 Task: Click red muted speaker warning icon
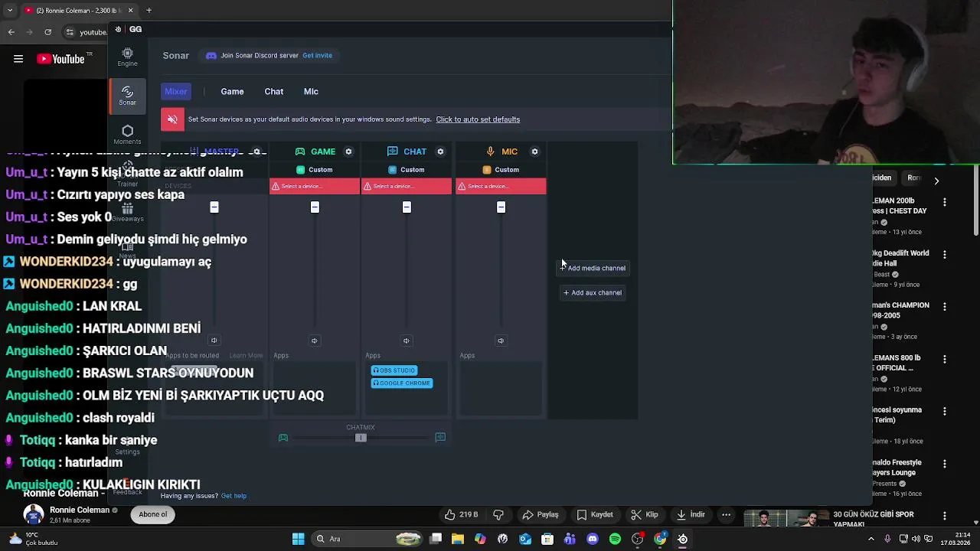click(172, 119)
